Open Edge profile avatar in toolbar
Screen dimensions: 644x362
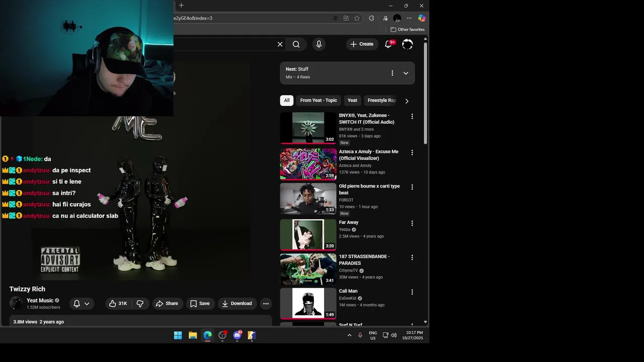pyautogui.click(x=397, y=18)
